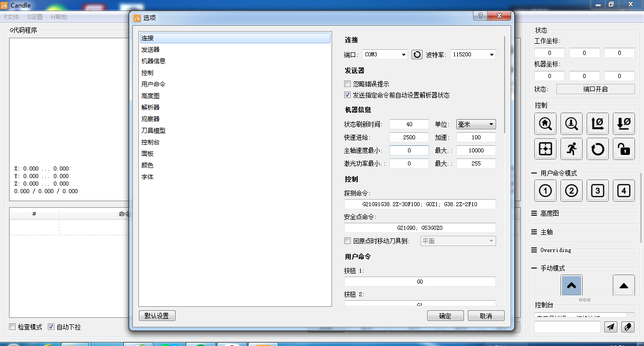644x346 pixels.
Task: Expand the Overriding panel
Action: 534,250
